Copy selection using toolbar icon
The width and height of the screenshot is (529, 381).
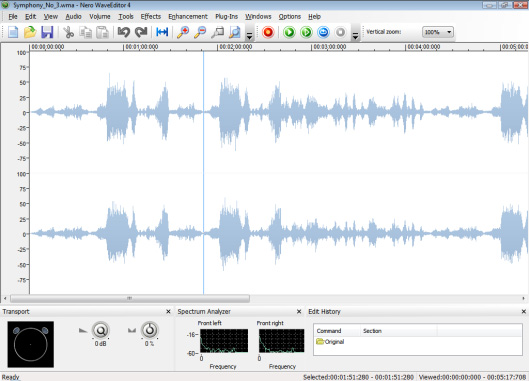click(x=86, y=32)
